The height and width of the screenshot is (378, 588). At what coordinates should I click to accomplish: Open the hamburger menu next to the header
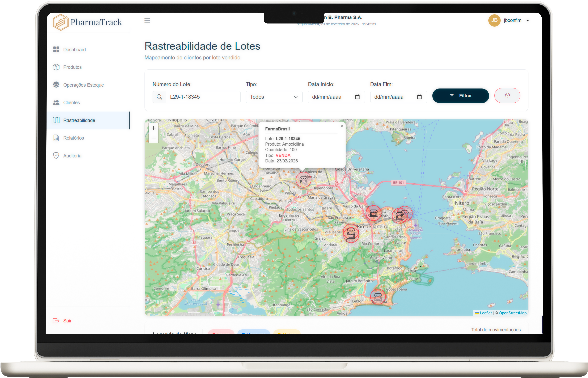click(x=147, y=20)
